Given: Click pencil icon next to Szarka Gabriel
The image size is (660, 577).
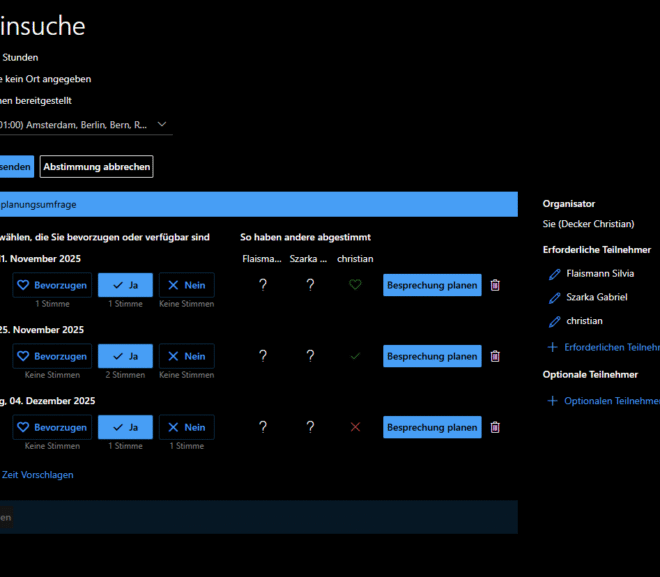Looking at the screenshot, I should [x=554, y=297].
